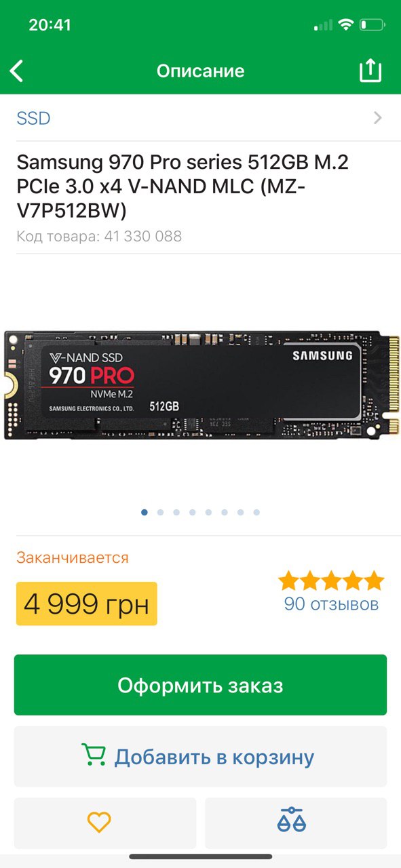Select the last image page dot

256,513
